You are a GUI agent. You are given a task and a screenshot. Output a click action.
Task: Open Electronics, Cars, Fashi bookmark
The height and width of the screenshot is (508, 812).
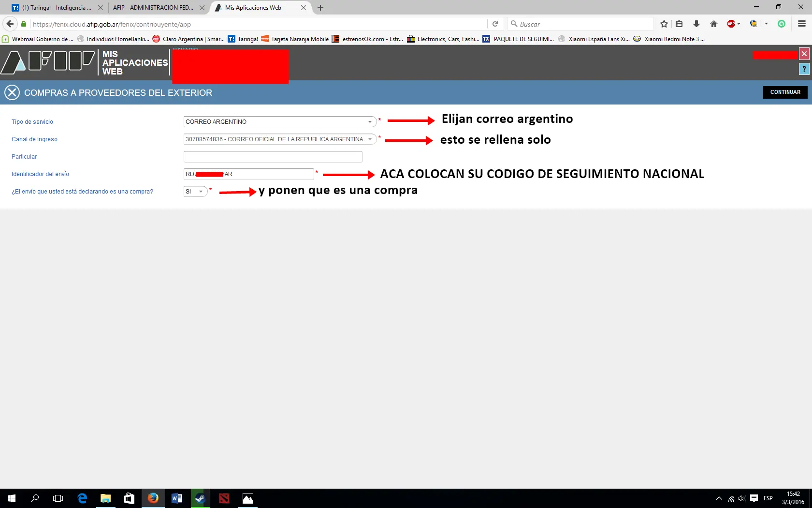pyautogui.click(x=443, y=39)
